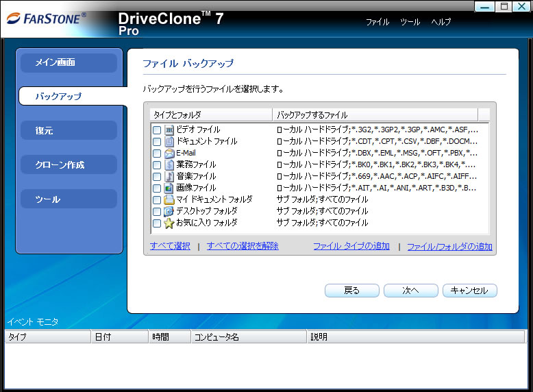The height and width of the screenshot is (392, 533).
Task: Select the デスクトップ フォルダ row label
Action: pos(207,211)
